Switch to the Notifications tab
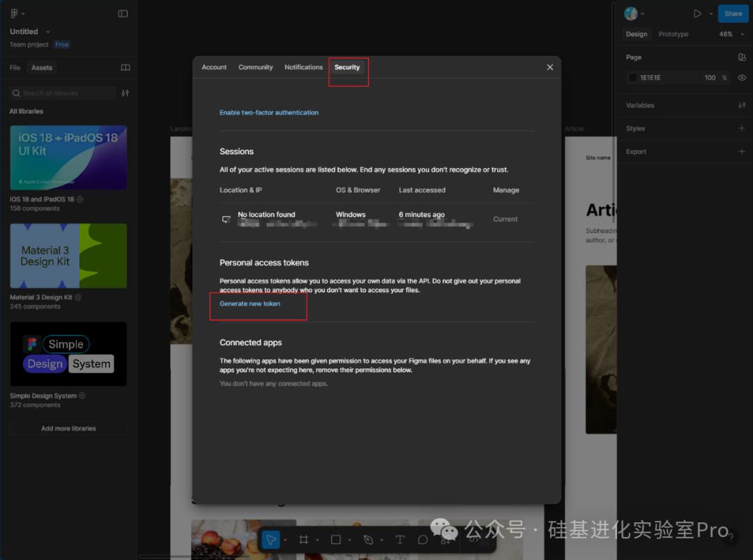 [x=303, y=67]
